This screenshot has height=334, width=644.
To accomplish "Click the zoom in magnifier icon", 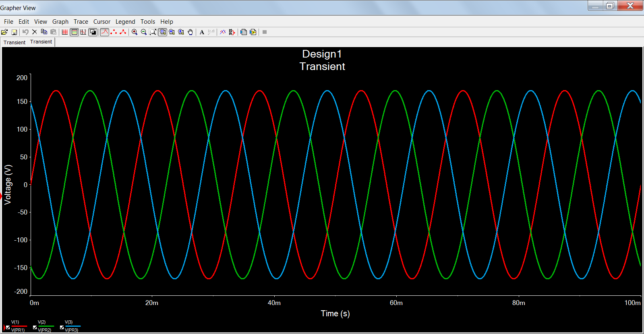I will [x=135, y=32].
